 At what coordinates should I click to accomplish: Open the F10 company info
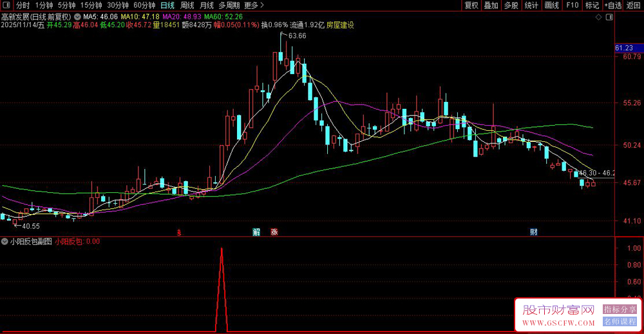pyautogui.click(x=571, y=5)
